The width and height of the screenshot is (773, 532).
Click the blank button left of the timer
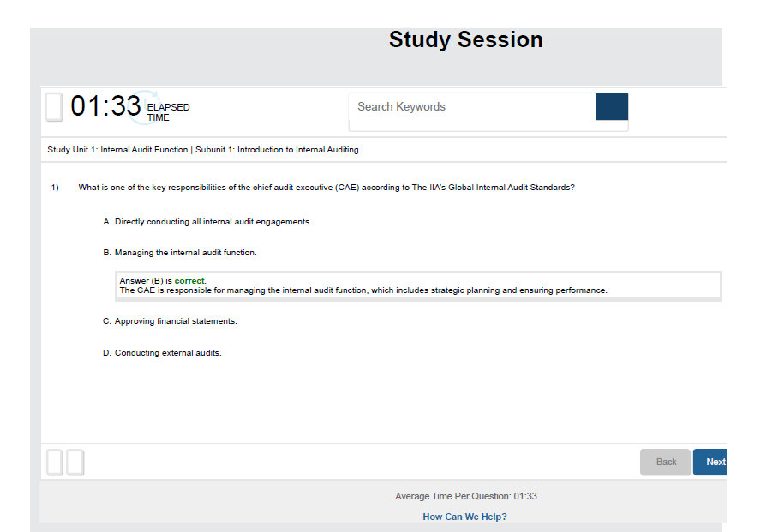tap(54, 107)
